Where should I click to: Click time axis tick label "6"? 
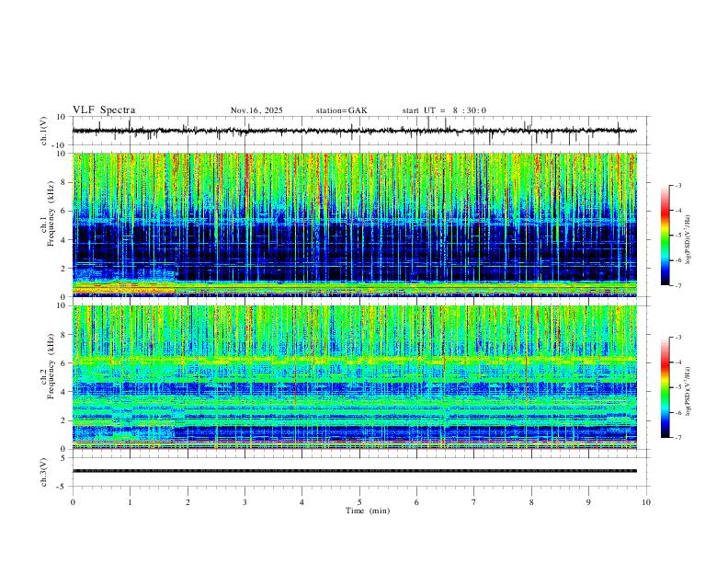pos(416,502)
